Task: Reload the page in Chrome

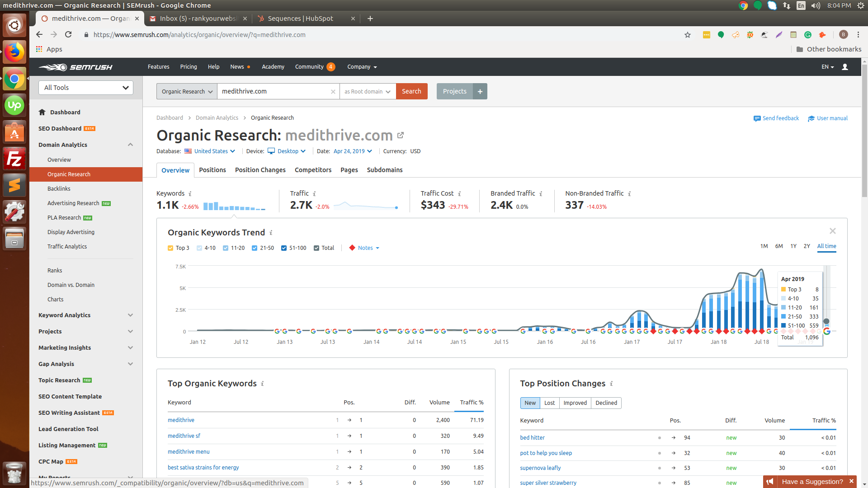Action: pyautogui.click(x=68, y=35)
